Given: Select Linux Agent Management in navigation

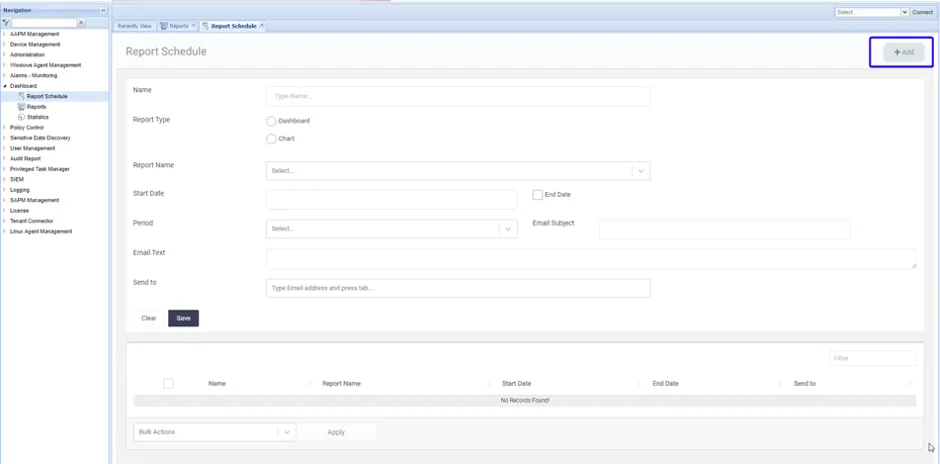Looking at the screenshot, I should pos(41,231).
